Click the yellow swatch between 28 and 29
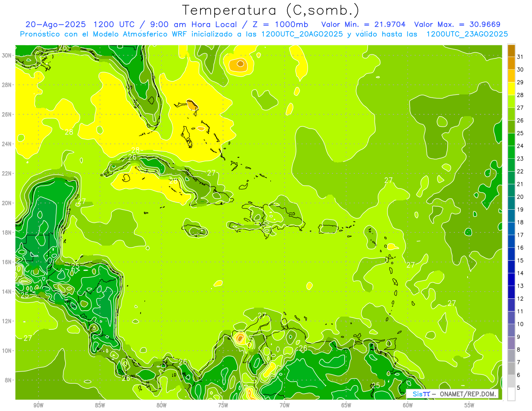Screen dimensions: 532x411 click(x=511, y=89)
